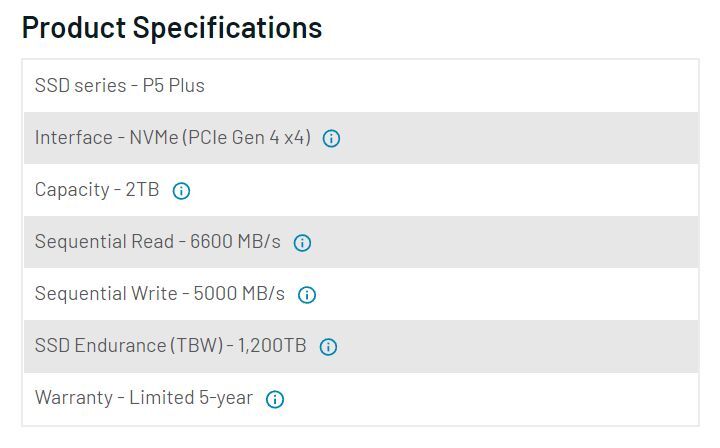Click the 'Capacity' label text
Viewport: 720px width, 448px height.
click(x=72, y=190)
